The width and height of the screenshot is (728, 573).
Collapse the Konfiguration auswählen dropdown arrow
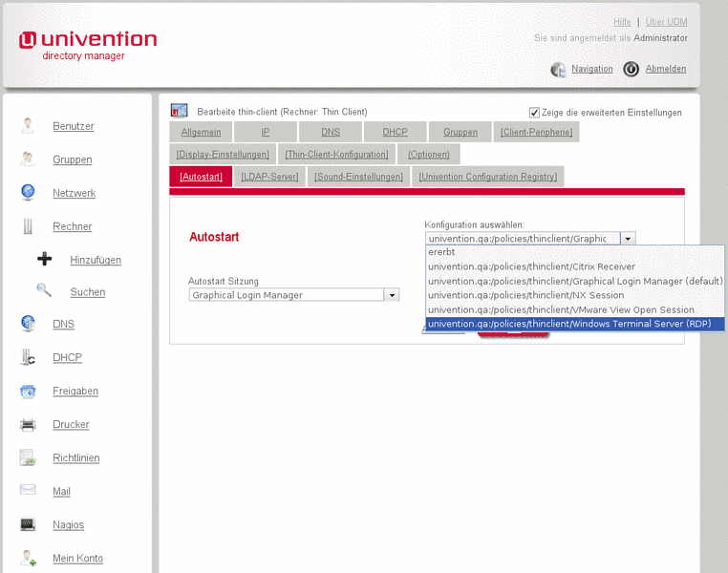point(628,239)
